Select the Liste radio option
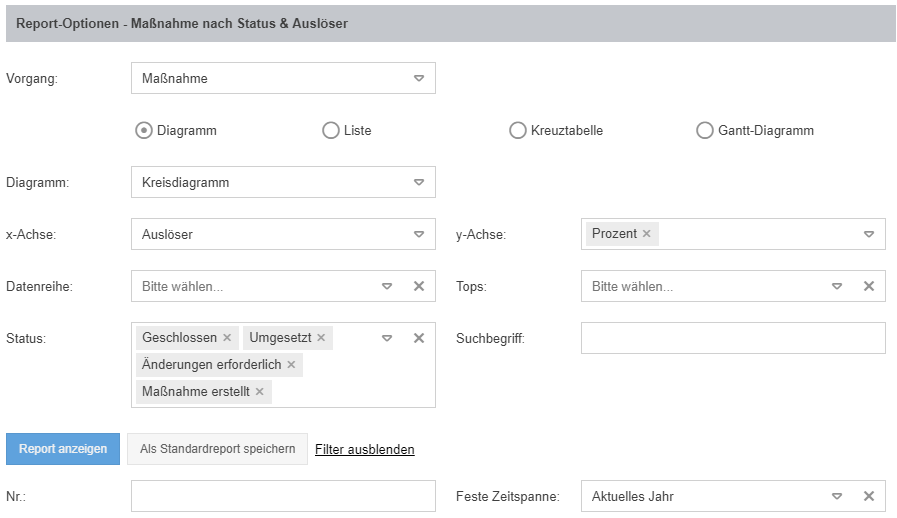 (x=331, y=130)
